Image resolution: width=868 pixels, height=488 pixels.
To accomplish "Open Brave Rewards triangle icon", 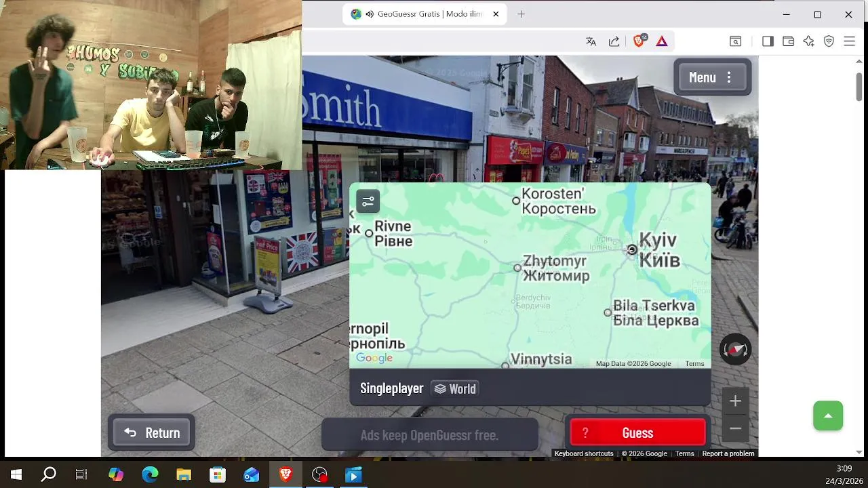I will (x=662, y=41).
